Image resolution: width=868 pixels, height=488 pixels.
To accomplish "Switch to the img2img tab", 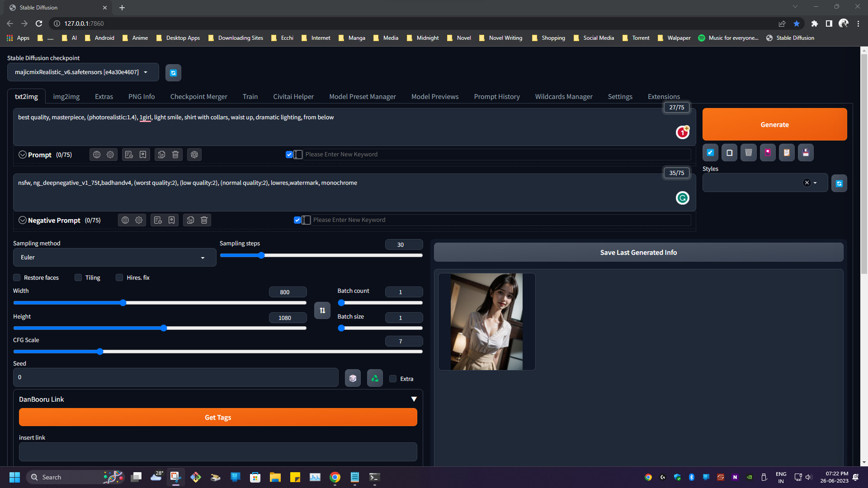I will 66,96.
